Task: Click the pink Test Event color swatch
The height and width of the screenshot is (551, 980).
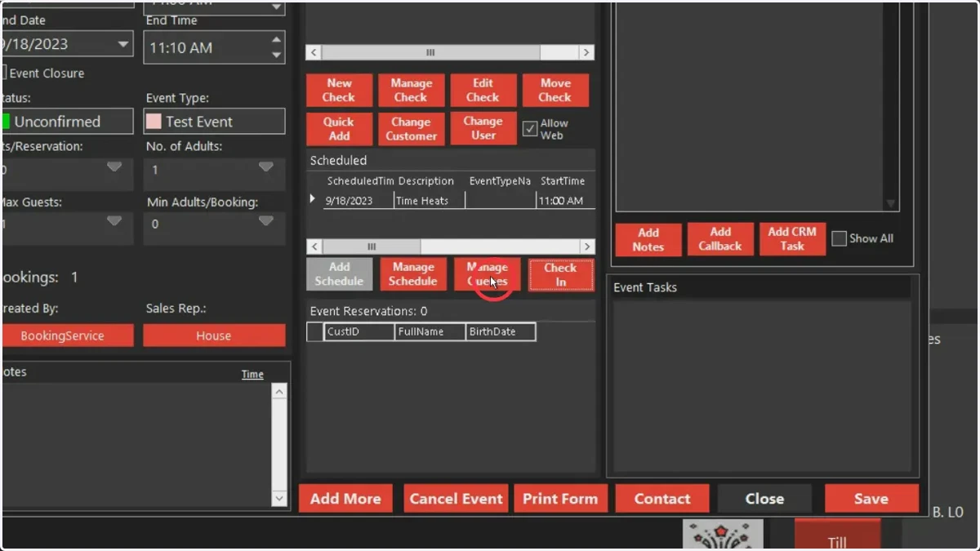Action: tap(153, 122)
